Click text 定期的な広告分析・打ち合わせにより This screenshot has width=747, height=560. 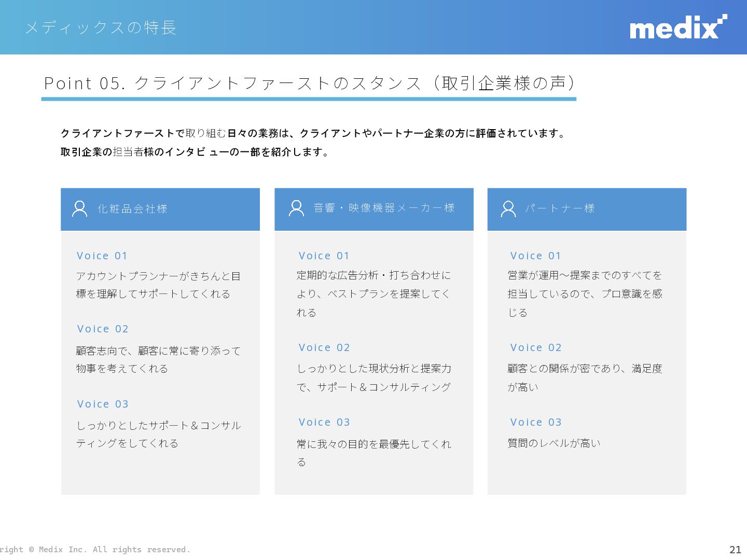[x=374, y=293]
